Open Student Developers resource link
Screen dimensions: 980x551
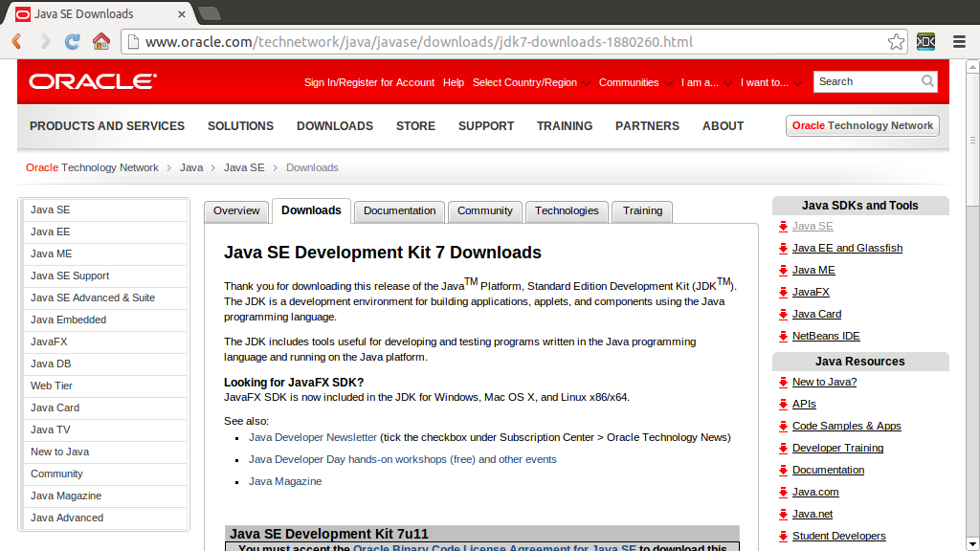point(838,536)
